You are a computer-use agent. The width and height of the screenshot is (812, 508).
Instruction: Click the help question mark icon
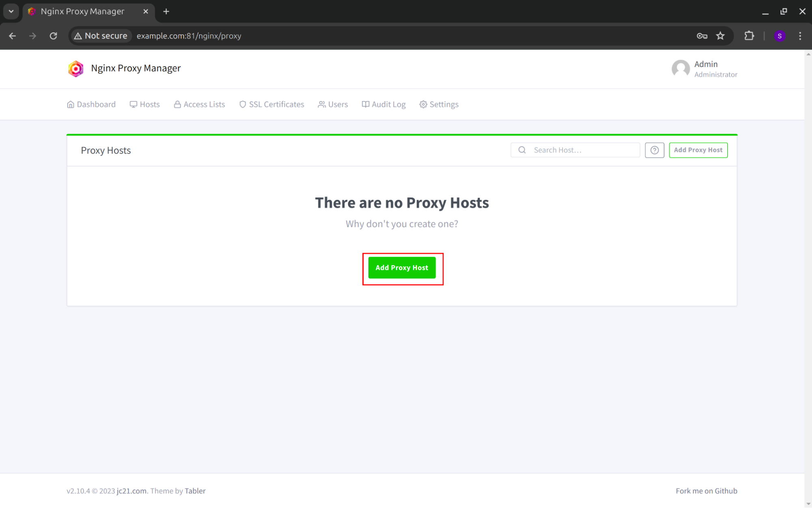tap(654, 150)
